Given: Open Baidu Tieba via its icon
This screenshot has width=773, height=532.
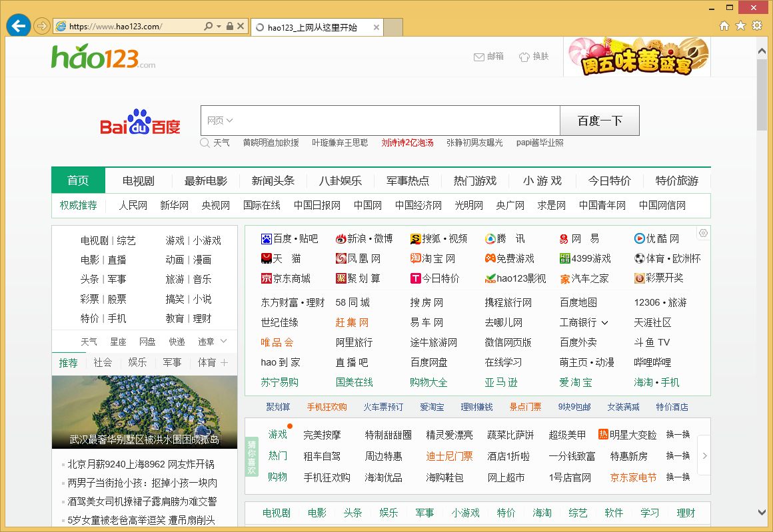Looking at the screenshot, I should point(266,238).
